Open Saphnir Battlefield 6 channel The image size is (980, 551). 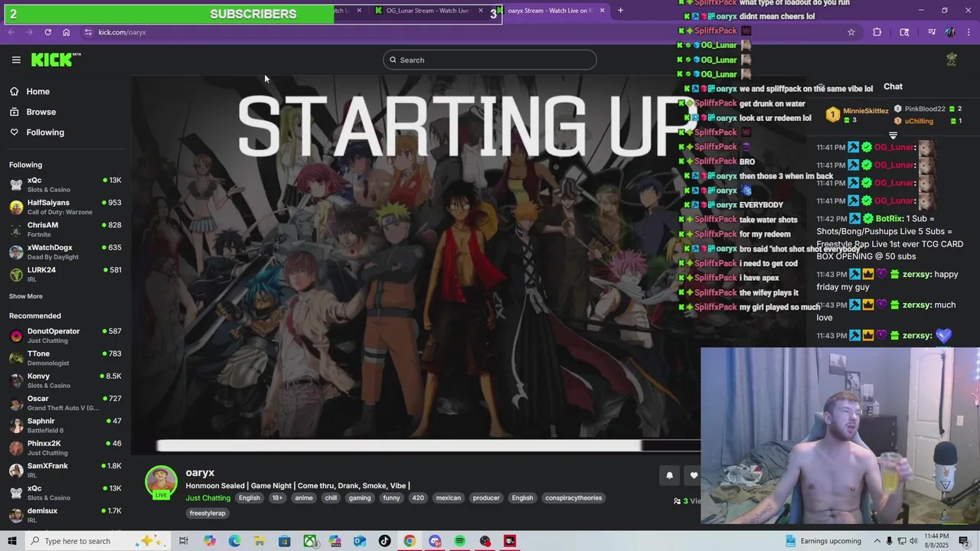pyautogui.click(x=65, y=425)
